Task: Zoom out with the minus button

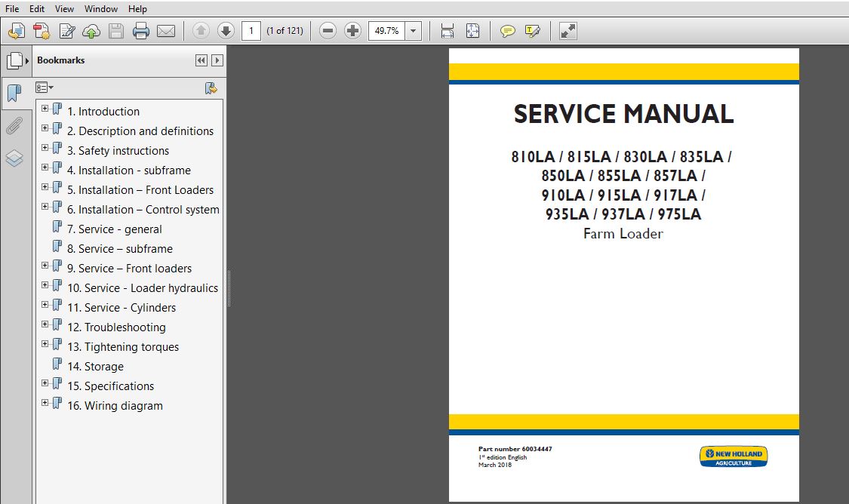Action: coord(328,31)
